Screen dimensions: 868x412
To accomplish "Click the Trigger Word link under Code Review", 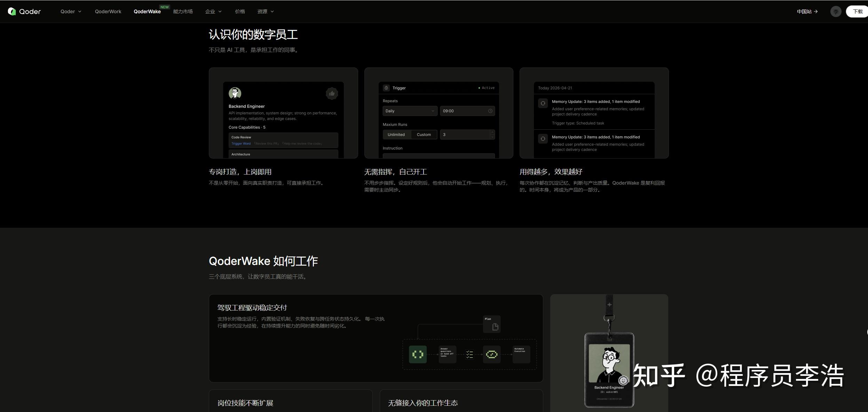I will pos(241,144).
